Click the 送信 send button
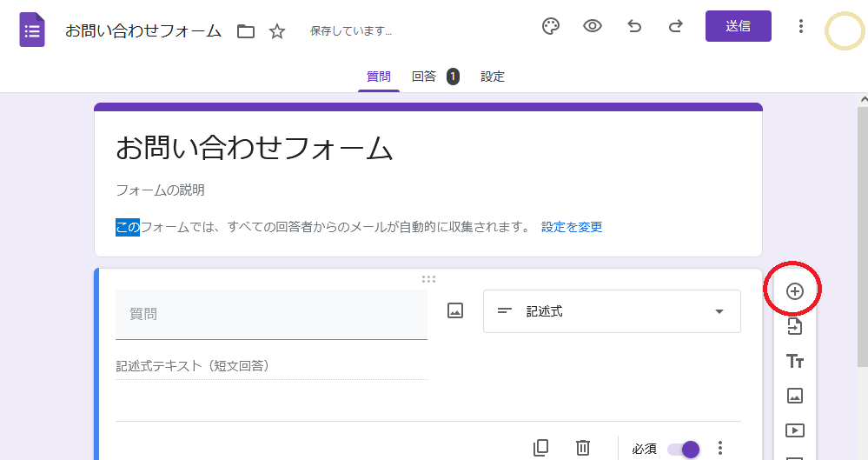The image size is (868, 460). (x=738, y=26)
